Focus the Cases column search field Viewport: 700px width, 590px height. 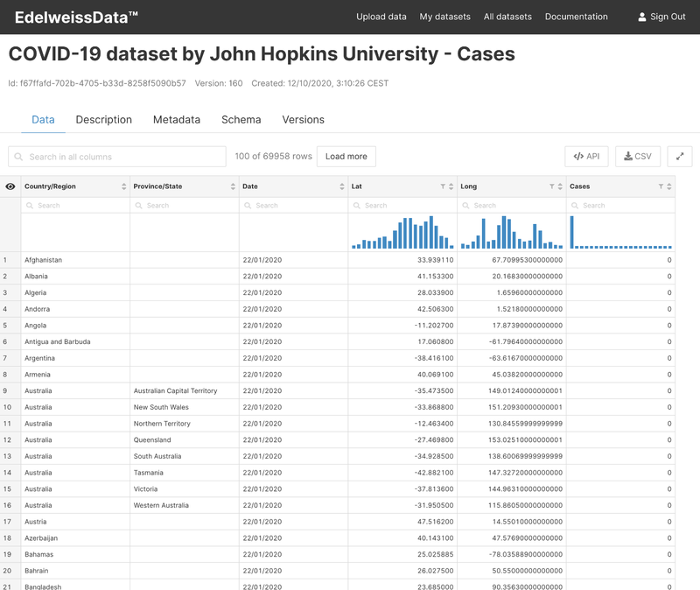(620, 206)
